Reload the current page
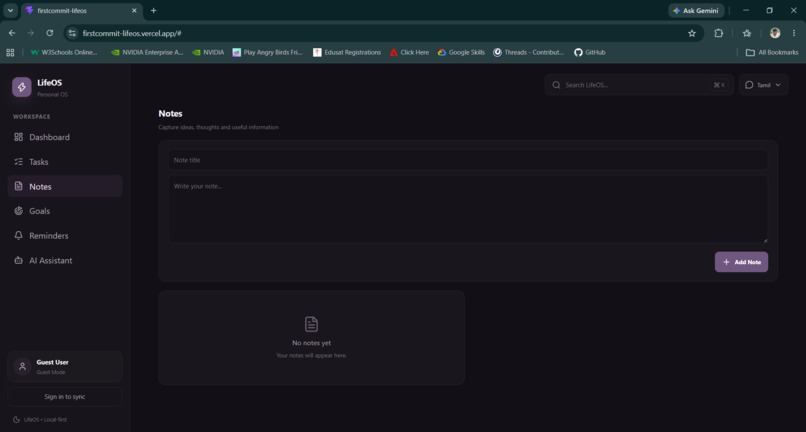This screenshot has height=432, width=806. (x=49, y=33)
